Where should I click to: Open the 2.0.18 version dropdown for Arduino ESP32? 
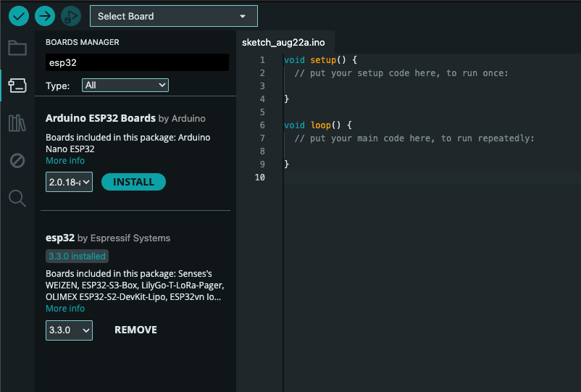click(69, 182)
